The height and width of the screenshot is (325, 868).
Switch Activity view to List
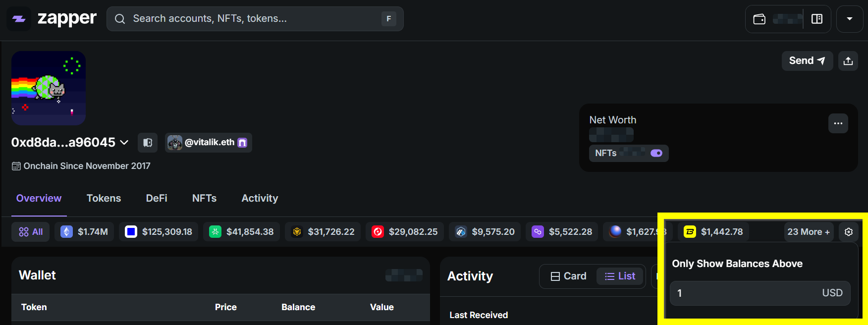coord(620,276)
